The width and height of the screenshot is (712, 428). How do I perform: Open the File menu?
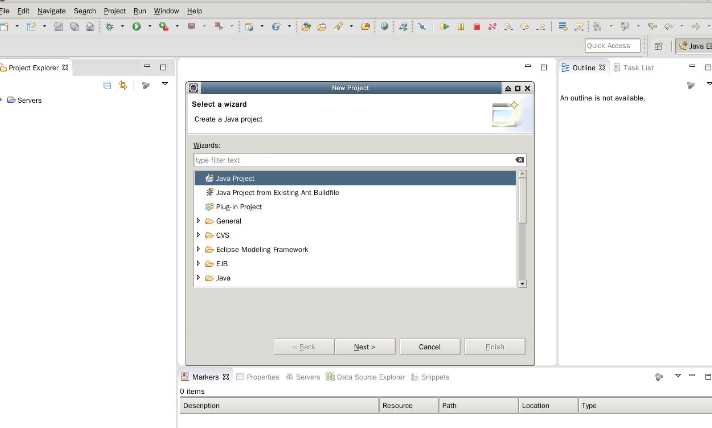tap(5, 11)
